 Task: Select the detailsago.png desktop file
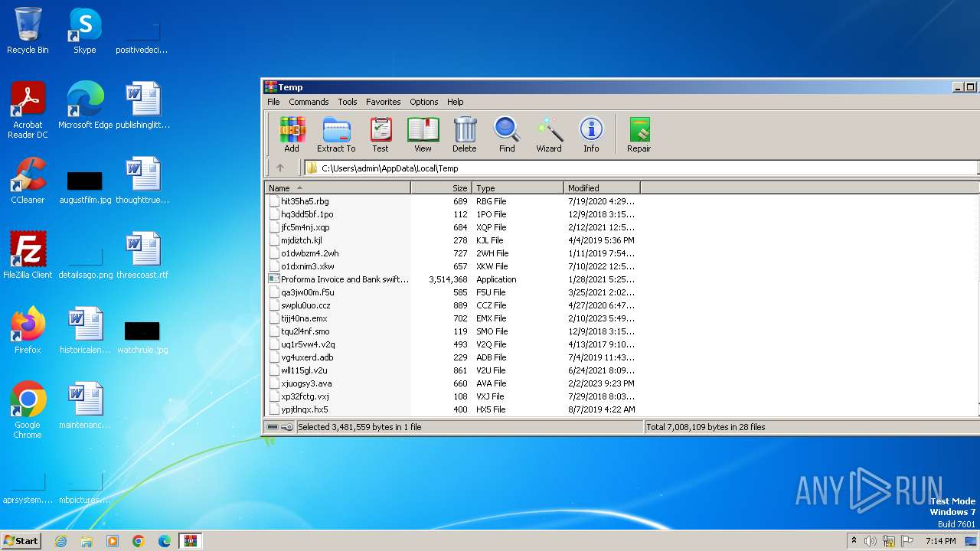[85, 261]
